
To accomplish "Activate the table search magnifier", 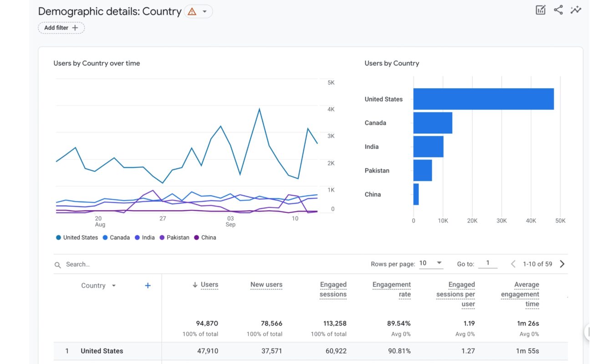I will coord(57,264).
